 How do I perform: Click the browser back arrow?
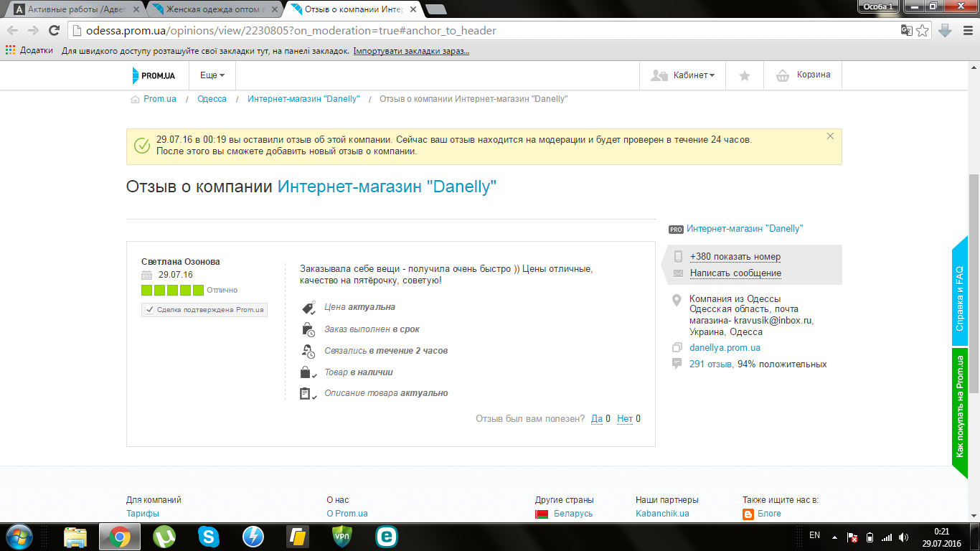12,31
